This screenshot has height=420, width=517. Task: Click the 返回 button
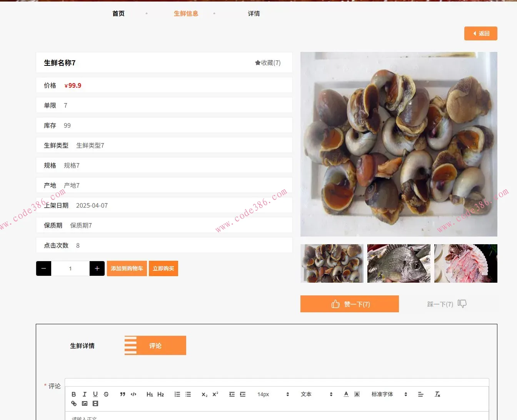[480, 33]
